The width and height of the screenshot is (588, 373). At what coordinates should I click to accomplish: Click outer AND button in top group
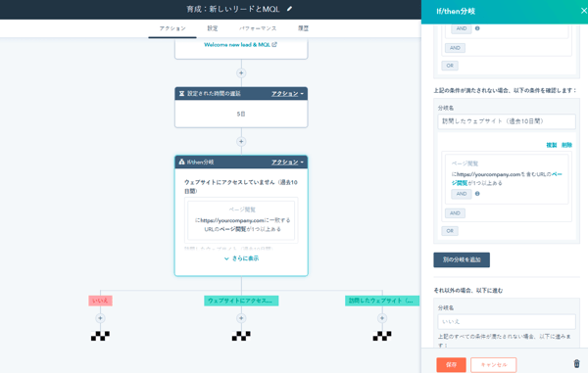pyautogui.click(x=455, y=48)
